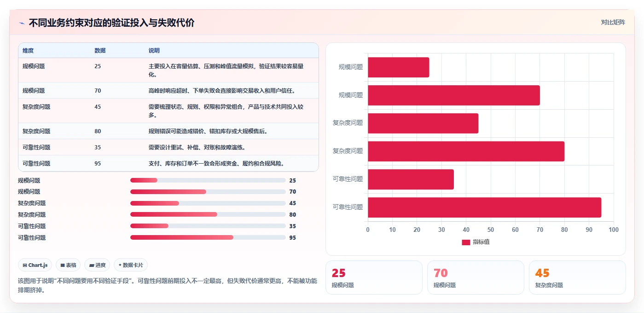644x313 pixels.
Task: Click table cell with value 80
Action: pos(98,131)
